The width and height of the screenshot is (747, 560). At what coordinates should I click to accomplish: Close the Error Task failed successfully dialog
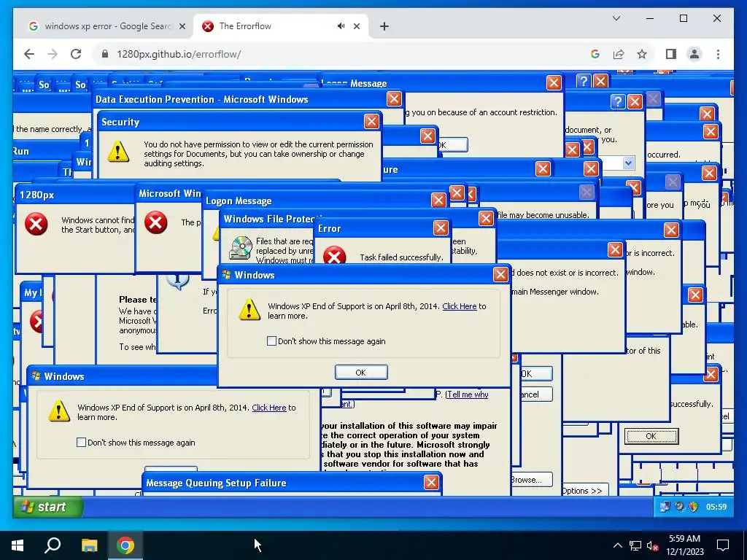pos(441,228)
